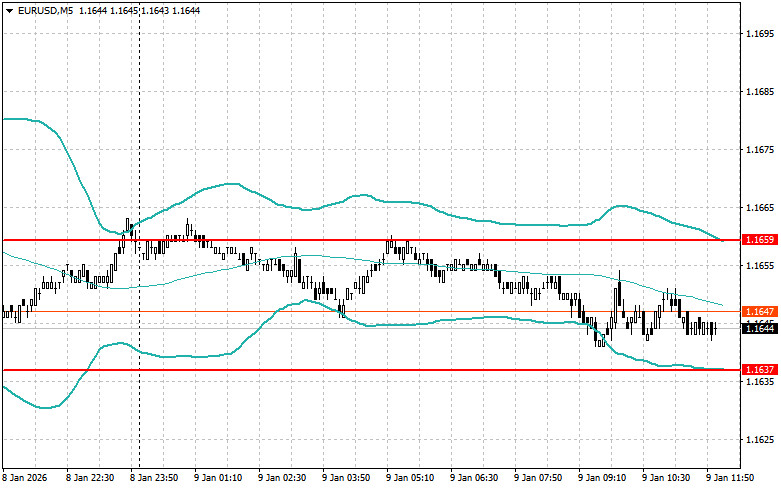Select the red 1.1659 price label

tap(755, 240)
